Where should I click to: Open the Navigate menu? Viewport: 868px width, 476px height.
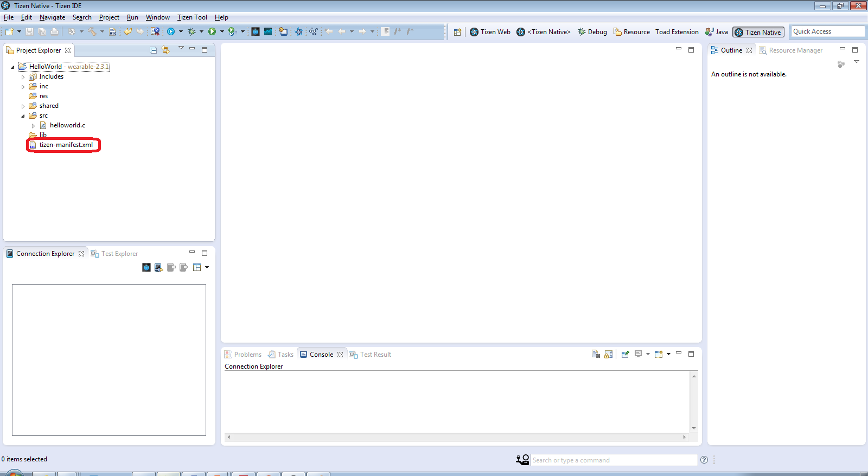click(52, 17)
